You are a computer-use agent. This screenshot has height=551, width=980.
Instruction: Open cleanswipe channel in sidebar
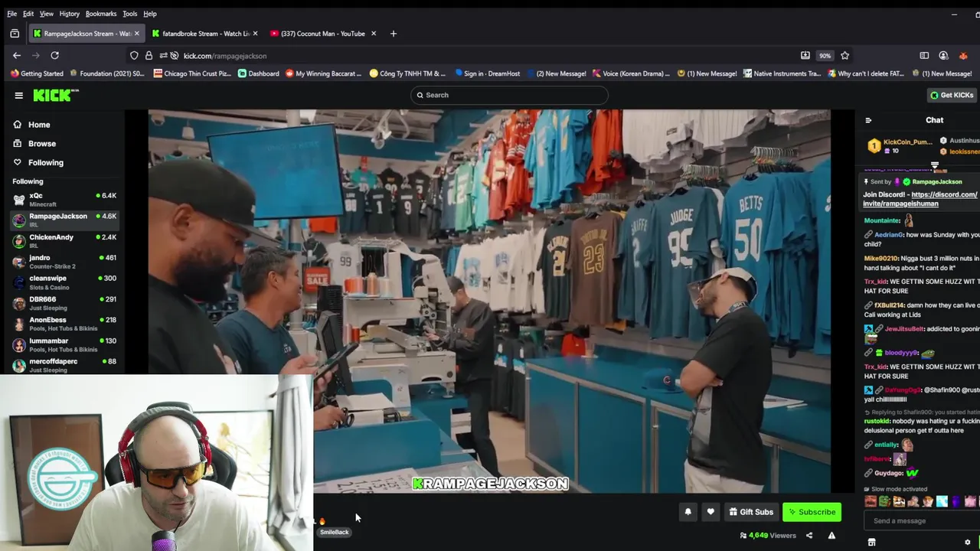64,282
